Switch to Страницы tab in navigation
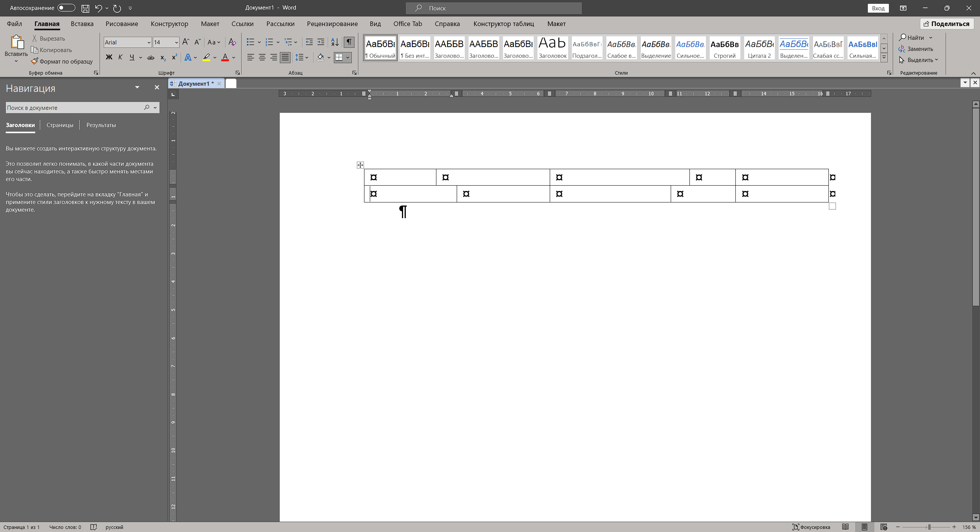This screenshot has width=980, height=532. [x=60, y=125]
